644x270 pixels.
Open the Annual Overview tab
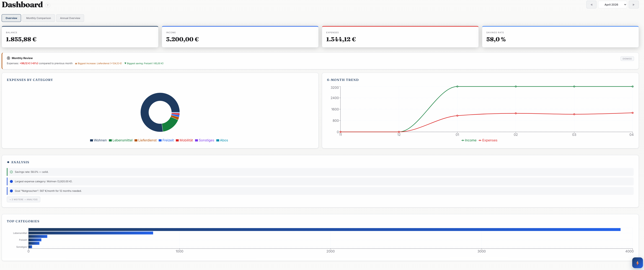pyautogui.click(x=70, y=18)
